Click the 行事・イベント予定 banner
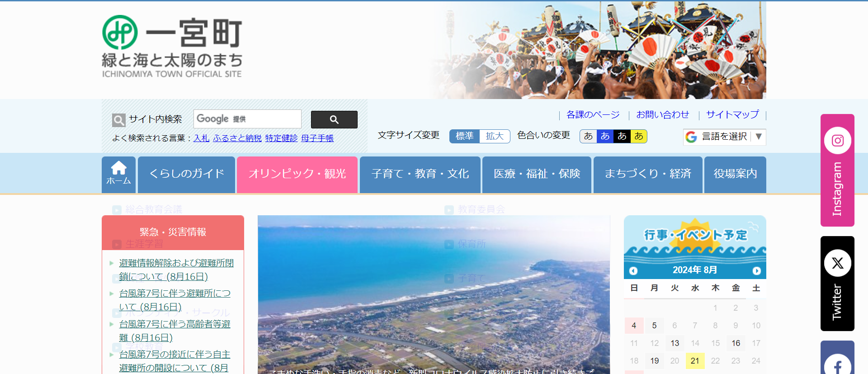The image size is (868, 374). click(x=695, y=239)
